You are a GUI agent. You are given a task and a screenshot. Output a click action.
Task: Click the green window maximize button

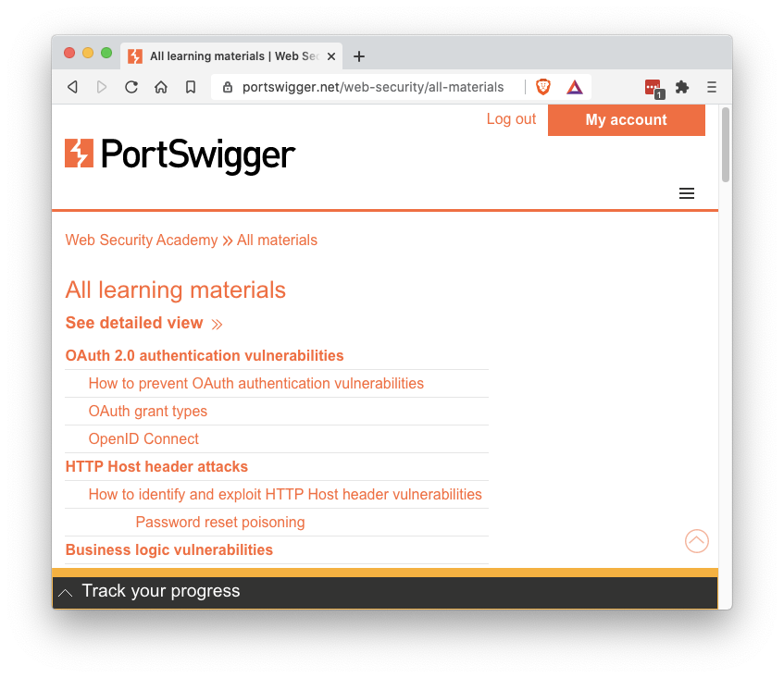[x=106, y=53]
